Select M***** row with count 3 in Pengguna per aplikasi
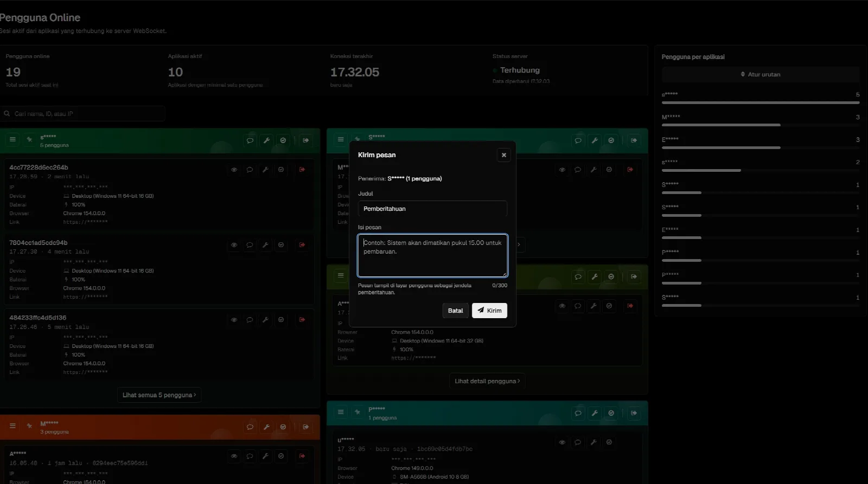Viewport: 868px width, 484px height. tap(761, 120)
